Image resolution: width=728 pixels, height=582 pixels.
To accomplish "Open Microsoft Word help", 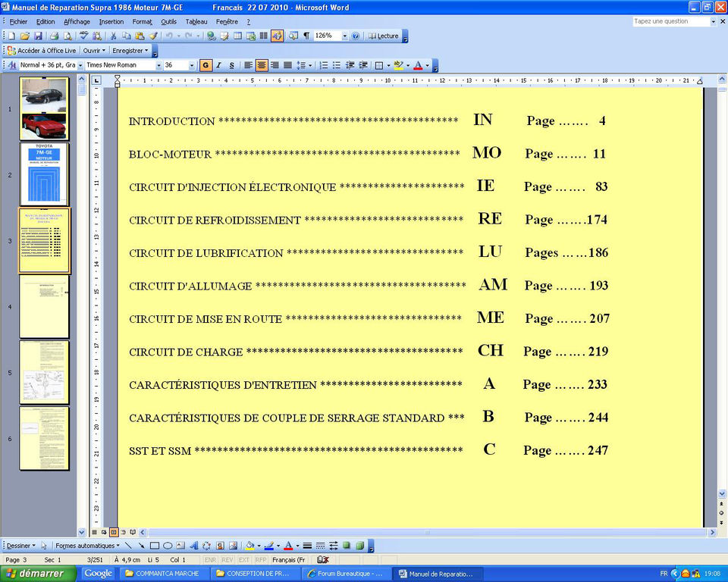I will [x=356, y=36].
